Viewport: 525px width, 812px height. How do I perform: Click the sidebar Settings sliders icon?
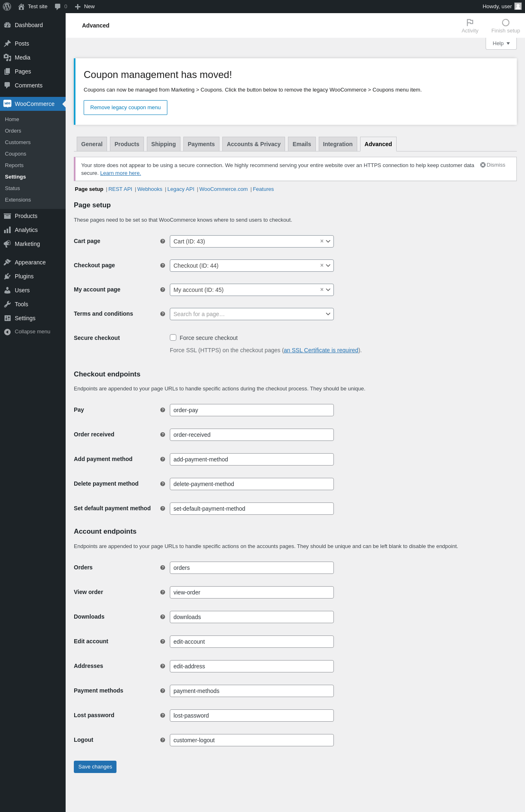pos(7,318)
